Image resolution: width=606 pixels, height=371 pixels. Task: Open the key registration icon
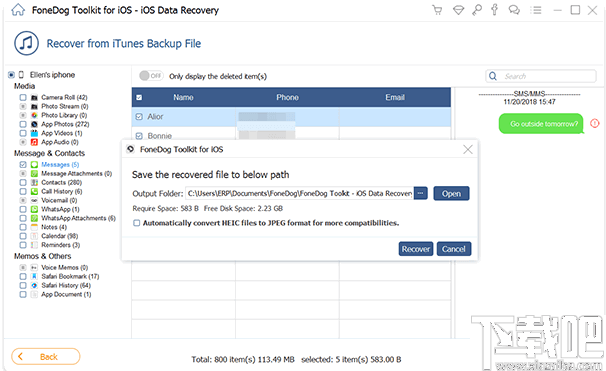[x=477, y=10]
